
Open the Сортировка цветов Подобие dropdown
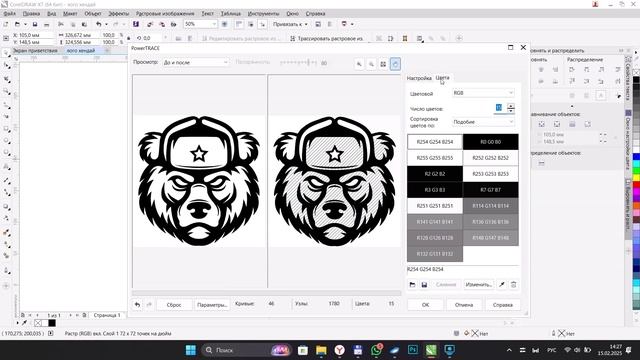click(x=483, y=122)
